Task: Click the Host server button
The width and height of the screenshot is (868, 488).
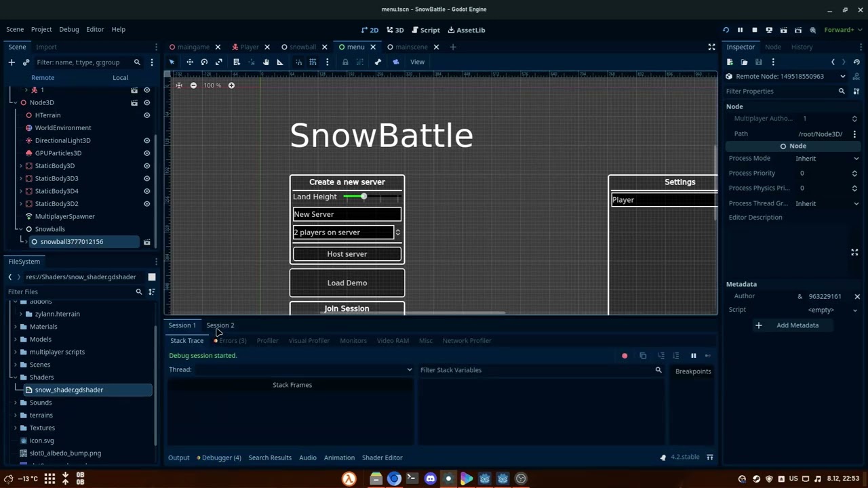Action: click(x=347, y=253)
